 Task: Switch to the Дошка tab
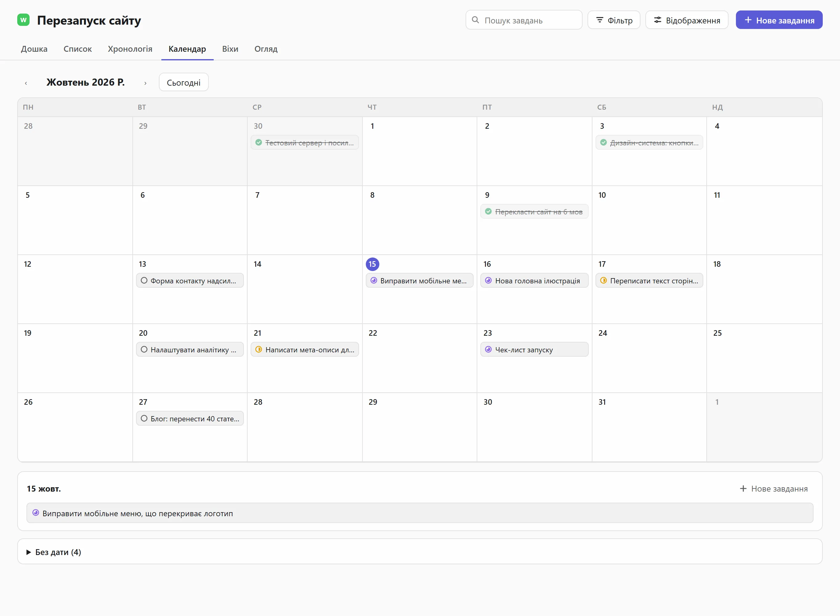[x=34, y=49]
